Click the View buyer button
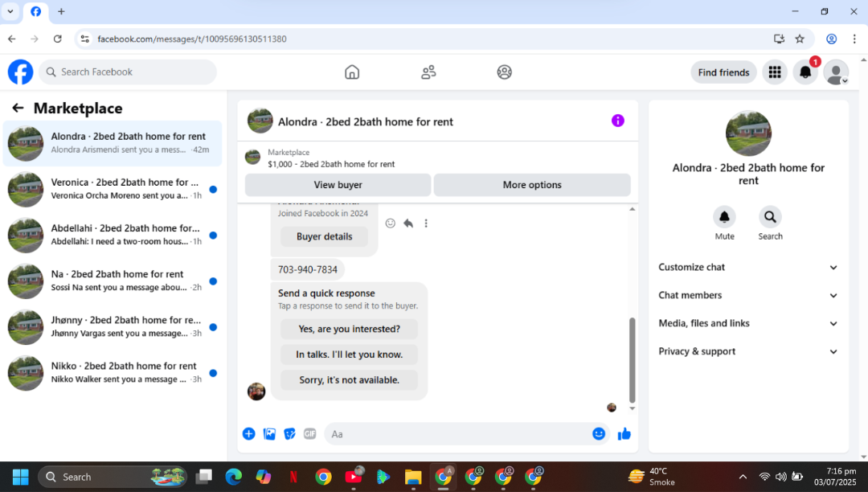The height and width of the screenshot is (492, 868). pyautogui.click(x=338, y=185)
